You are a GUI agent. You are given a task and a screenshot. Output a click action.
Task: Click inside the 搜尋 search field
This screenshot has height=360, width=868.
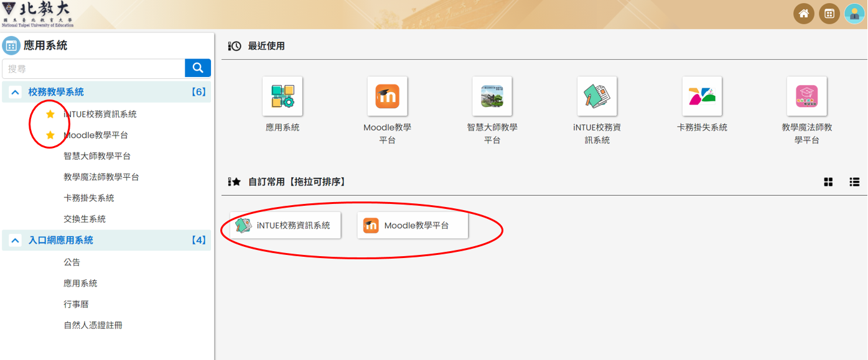[94, 68]
